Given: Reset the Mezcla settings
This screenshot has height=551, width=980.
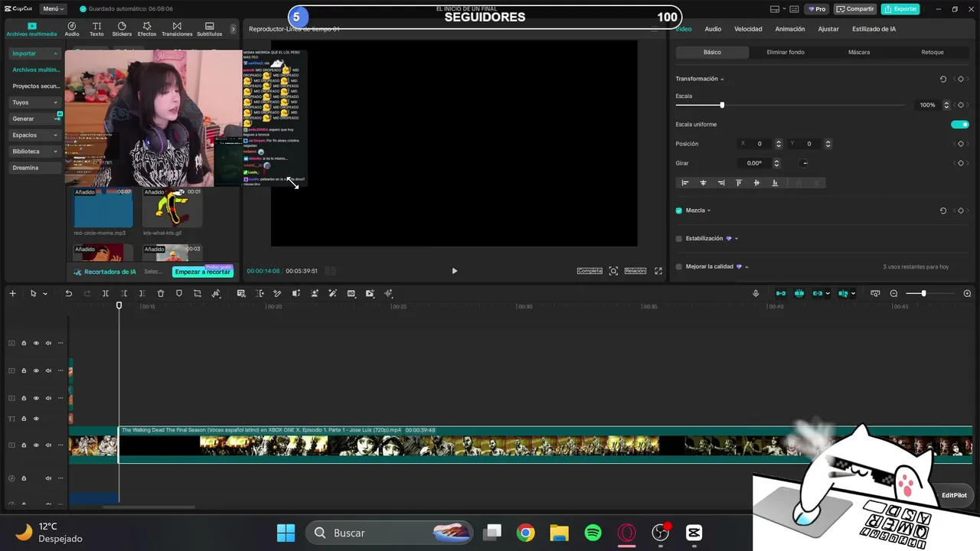Looking at the screenshot, I should click(x=942, y=210).
